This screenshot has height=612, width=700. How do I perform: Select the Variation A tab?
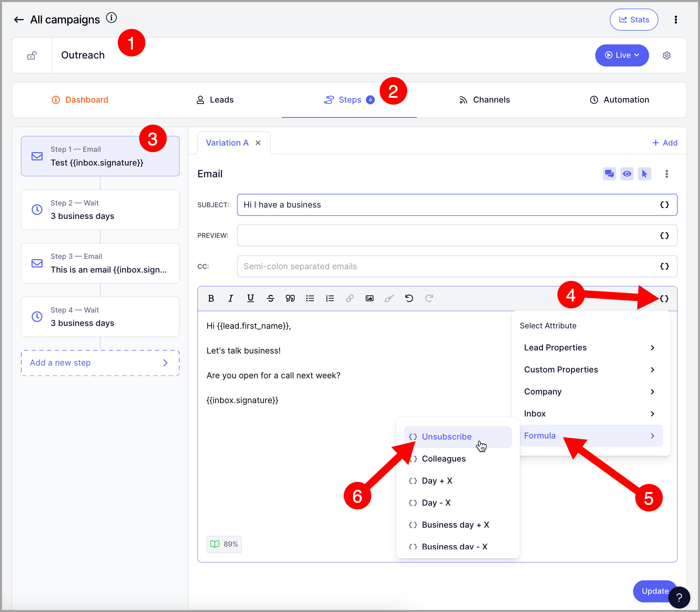pyautogui.click(x=227, y=143)
